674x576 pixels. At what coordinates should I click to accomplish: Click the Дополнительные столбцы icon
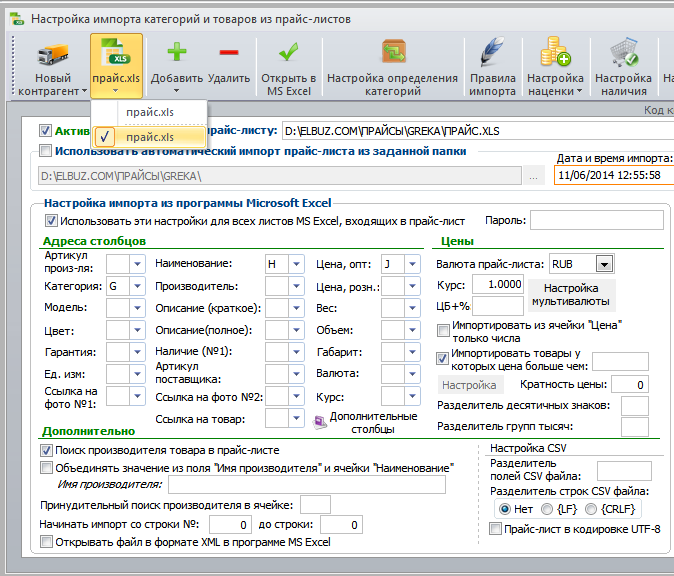point(320,423)
